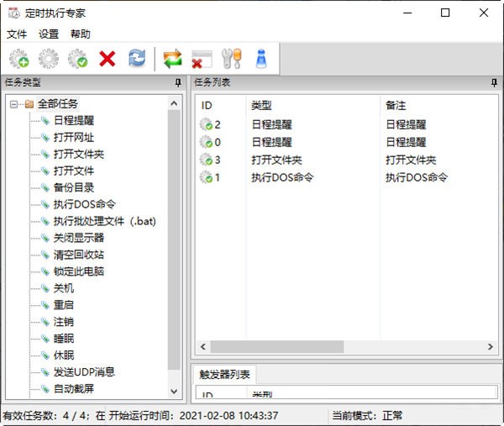Viewport: 504px width, 426px height.
Task: Open the 设置 menu
Action: [49, 34]
